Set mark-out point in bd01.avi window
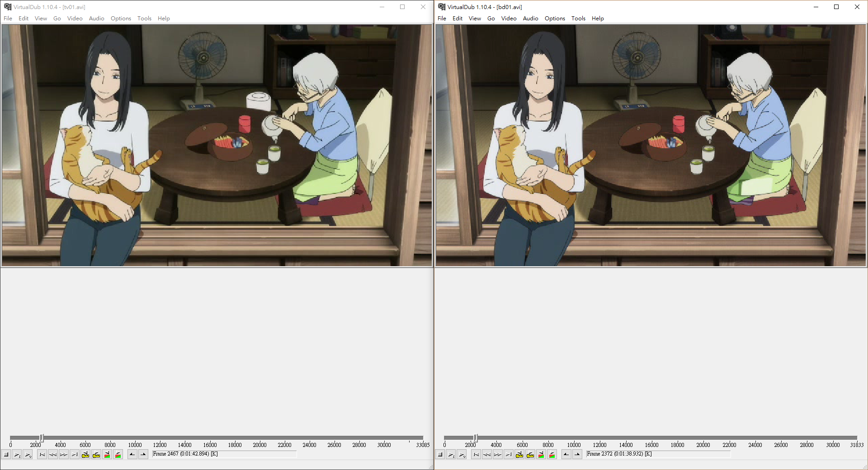 [577, 455]
